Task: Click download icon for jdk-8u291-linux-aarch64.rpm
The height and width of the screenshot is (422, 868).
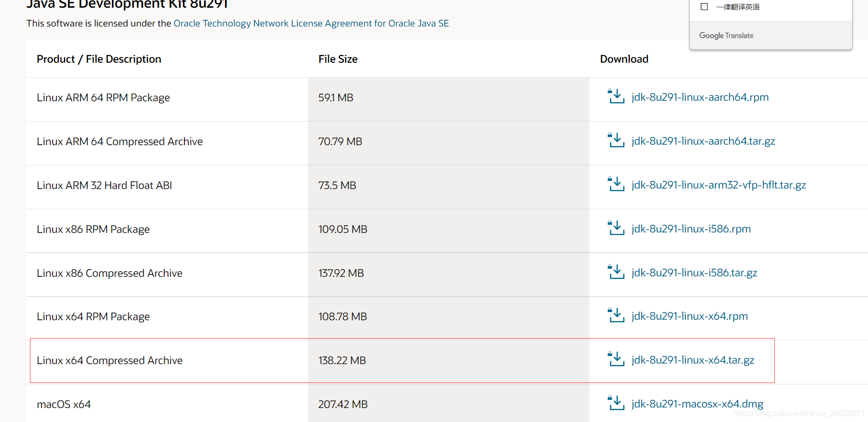Action: (x=616, y=96)
